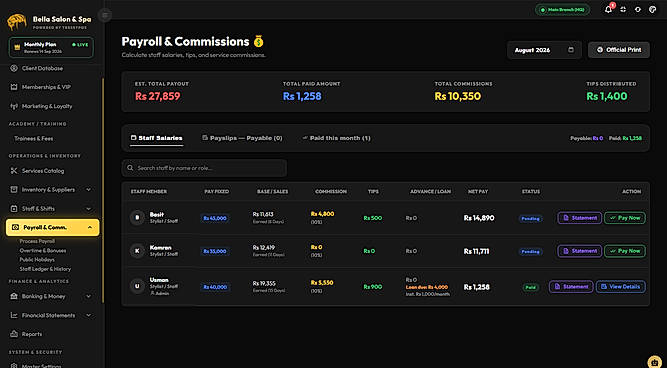
Task: Expand Banking & Money chevron
Action: pos(88,297)
